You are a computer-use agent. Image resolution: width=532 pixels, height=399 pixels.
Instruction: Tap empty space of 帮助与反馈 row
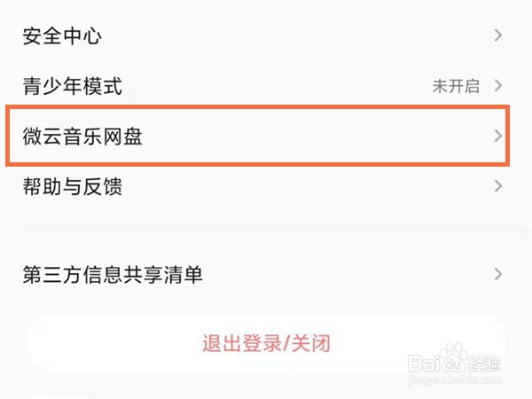[x=305, y=186]
